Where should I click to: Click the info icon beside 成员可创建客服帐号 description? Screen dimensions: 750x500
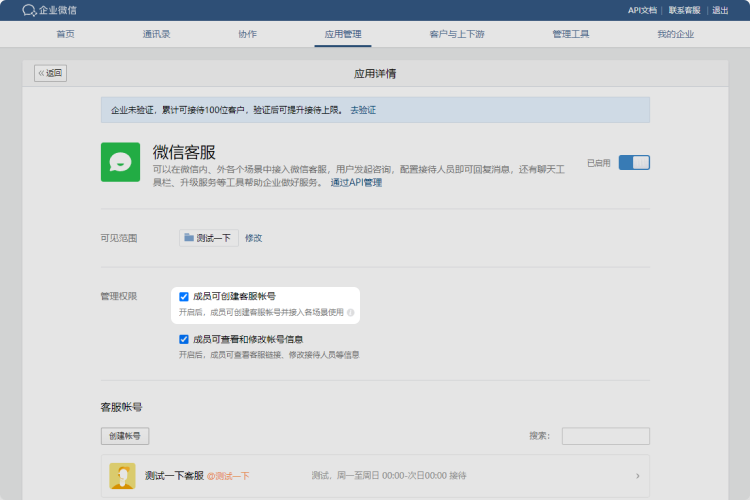coord(351,312)
